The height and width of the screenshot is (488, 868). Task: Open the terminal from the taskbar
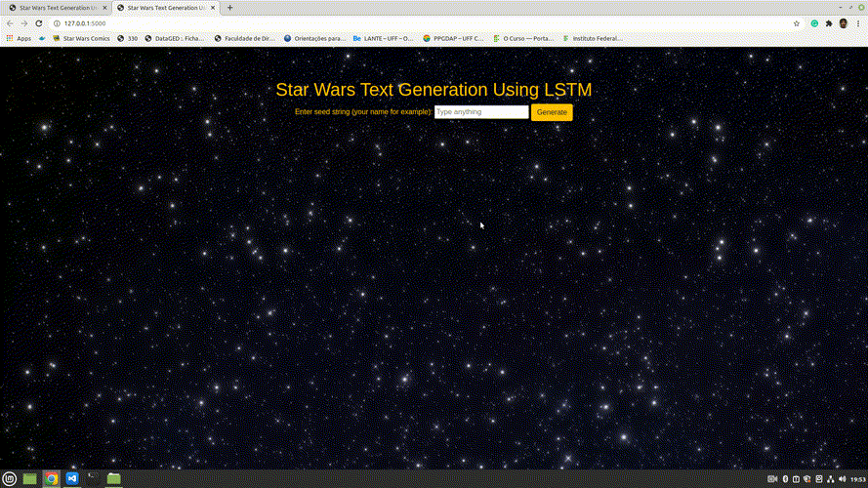tap(93, 478)
